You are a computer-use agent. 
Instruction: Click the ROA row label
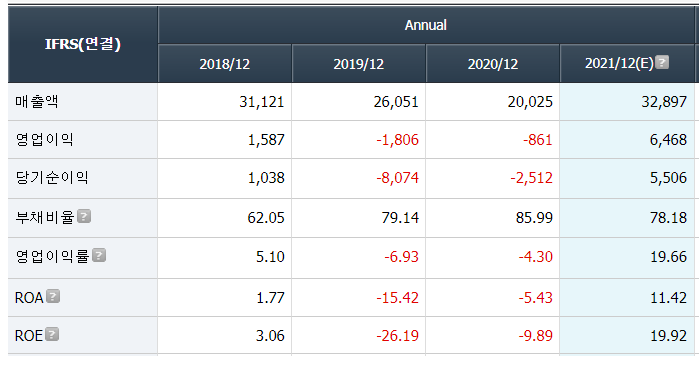coord(29,297)
